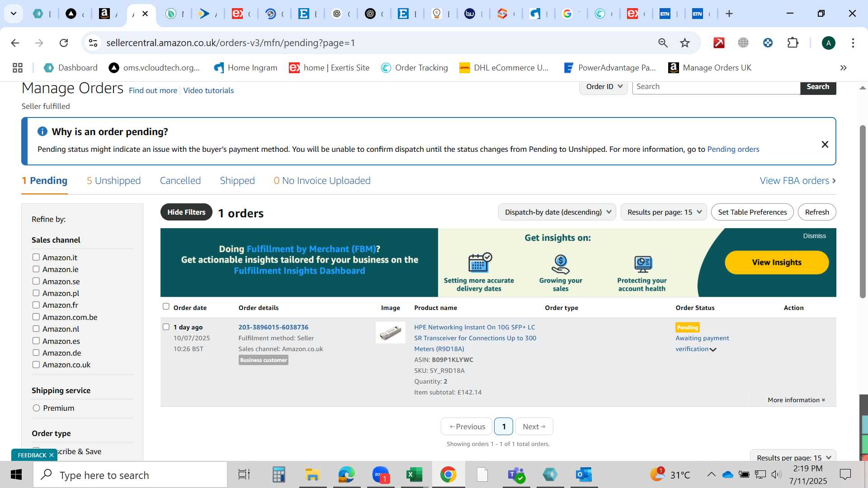868x488 pixels.
Task: Open the Manage Orders UK bookmark
Action: (710, 68)
